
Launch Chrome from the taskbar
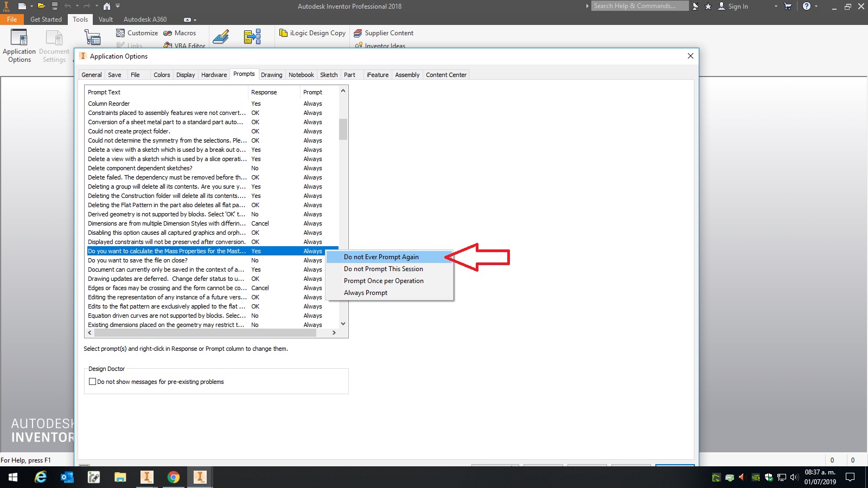point(174,478)
